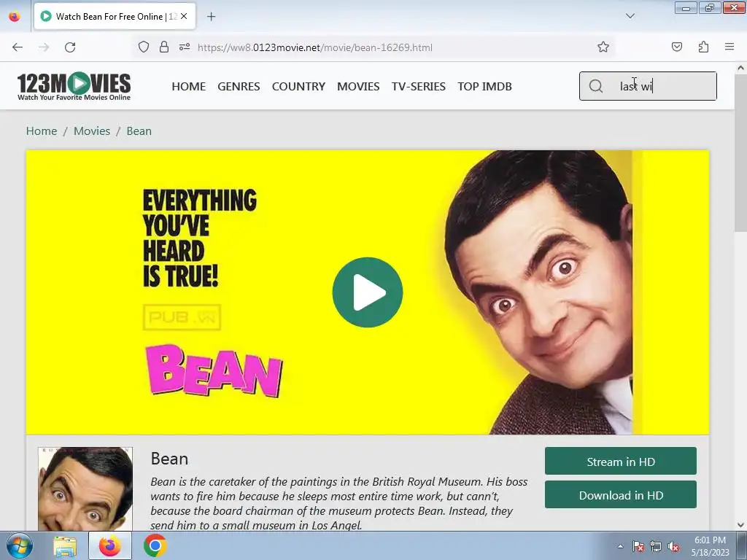Viewport: 747px width, 560px height.
Task: Click the page scrollbar up arrow
Action: point(741,68)
